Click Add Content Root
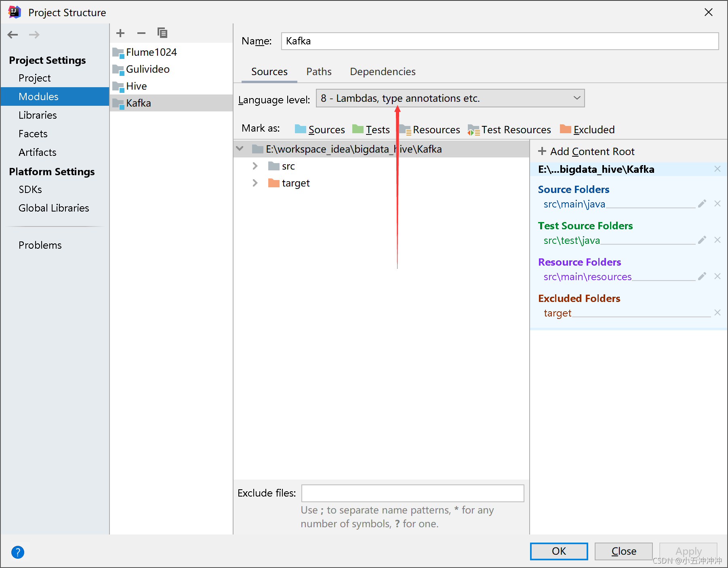728x568 pixels. click(x=587, y=151)
